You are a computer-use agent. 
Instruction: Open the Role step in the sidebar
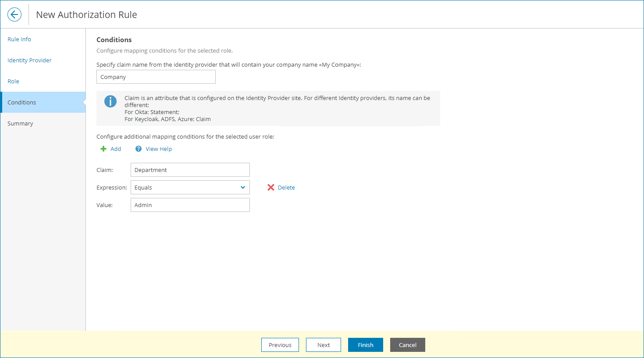click(13, 81)
